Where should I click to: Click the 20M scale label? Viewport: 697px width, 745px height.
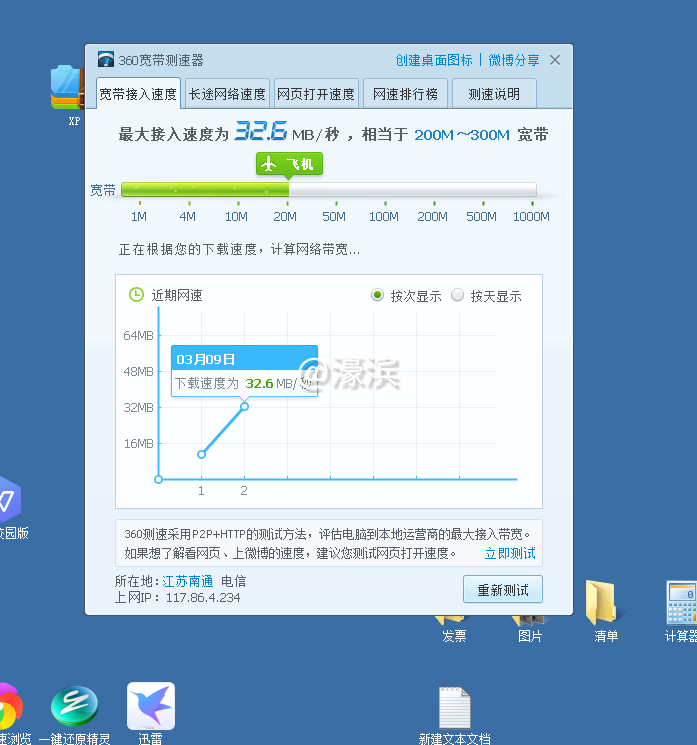[x=285, y=217]
